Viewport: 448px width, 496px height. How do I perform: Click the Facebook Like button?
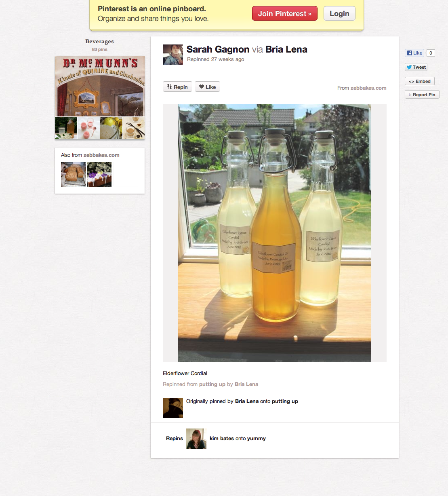click(414, 53)
